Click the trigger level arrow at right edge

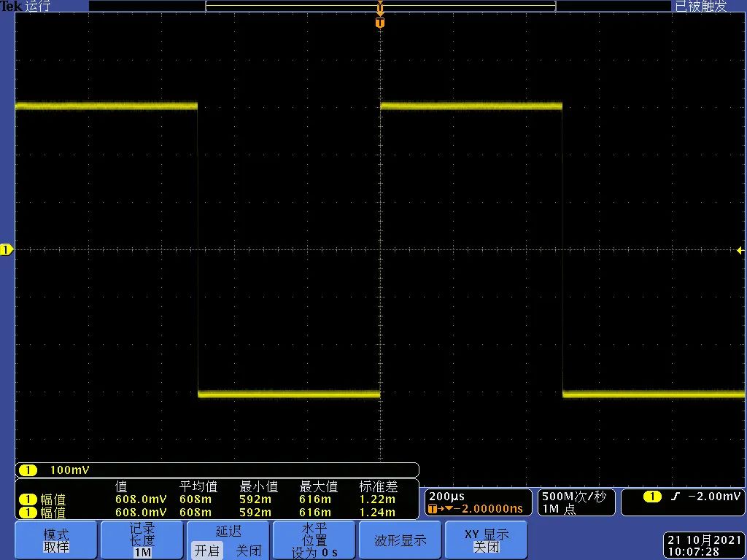pos(740,250)
